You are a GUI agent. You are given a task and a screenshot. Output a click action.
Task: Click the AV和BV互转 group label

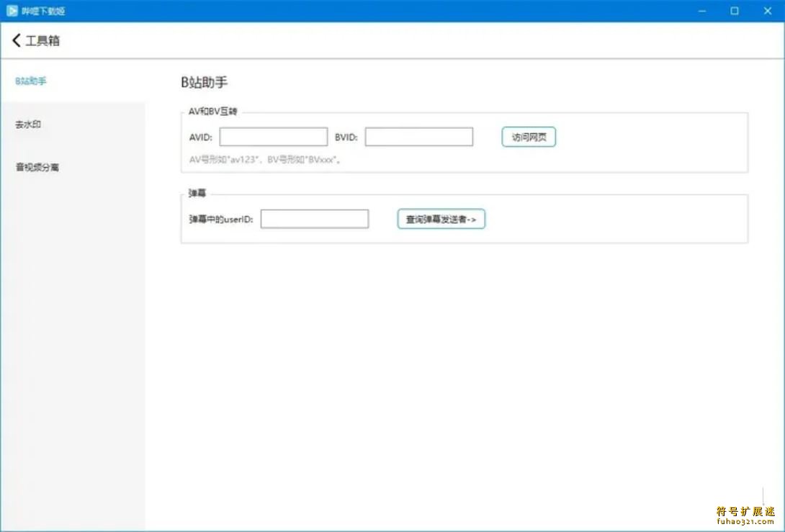tap(212, 112)
